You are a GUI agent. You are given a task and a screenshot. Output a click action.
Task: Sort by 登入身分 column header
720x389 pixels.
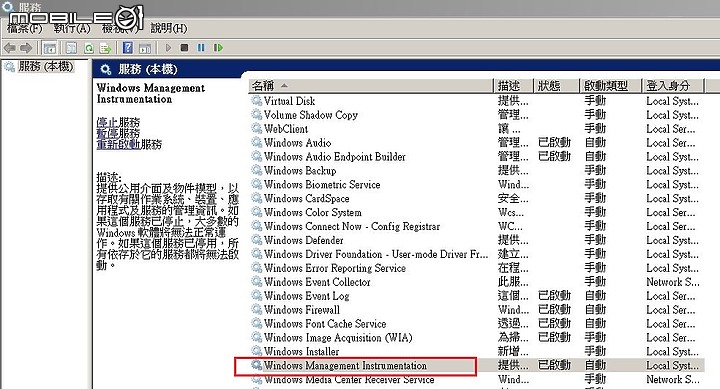pos(673,86)
